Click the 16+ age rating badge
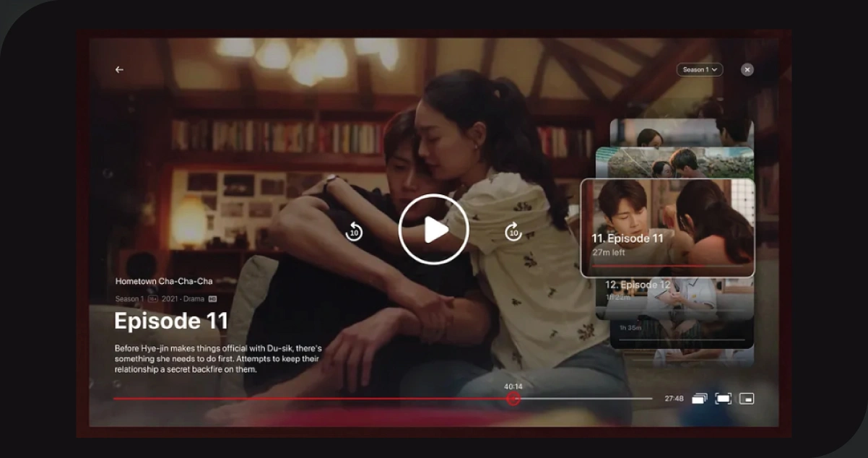Screen dimensions: 868x458 click(154, 298)
